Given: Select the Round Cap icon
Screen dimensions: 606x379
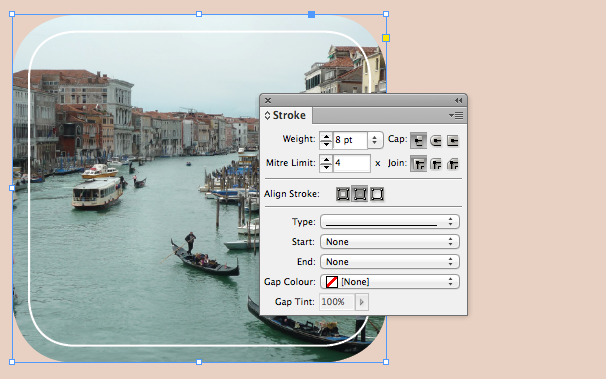Looking at the screenshot, I should [436, 141].
